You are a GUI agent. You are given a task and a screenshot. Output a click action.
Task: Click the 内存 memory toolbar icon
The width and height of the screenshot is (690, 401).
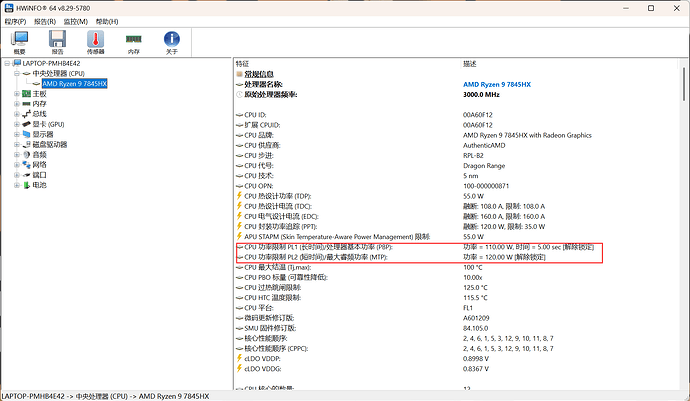pyautogui.click(x=134, y=41)
